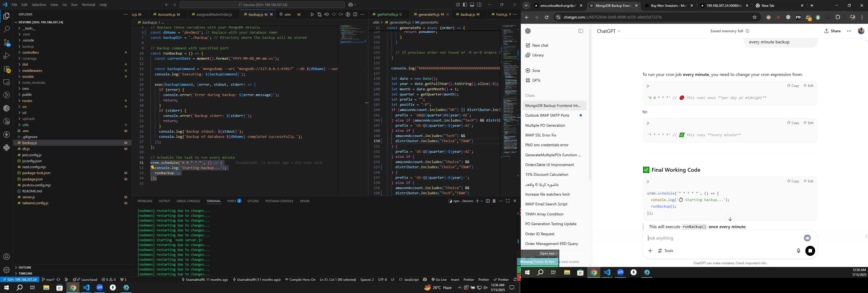This screenshot has height=293, width=868.
Task: Add a new terminal with the plus icon
Action: point(477,201)
